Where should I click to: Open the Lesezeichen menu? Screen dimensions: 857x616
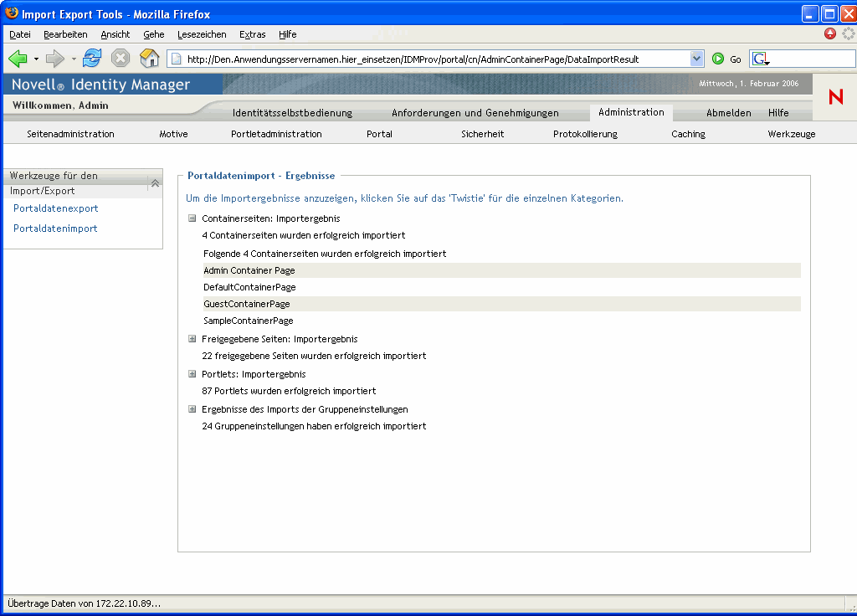pos(202,34)
